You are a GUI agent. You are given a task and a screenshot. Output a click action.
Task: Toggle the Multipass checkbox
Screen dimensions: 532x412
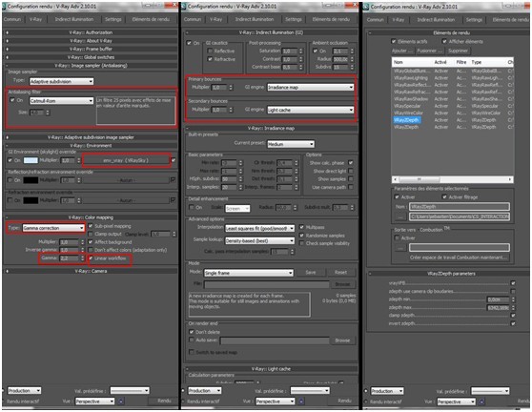301,227
